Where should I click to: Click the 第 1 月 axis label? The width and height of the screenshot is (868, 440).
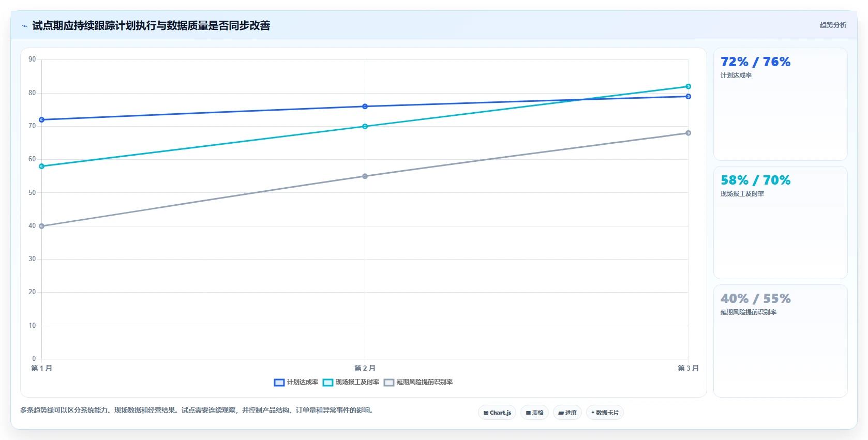42,368
